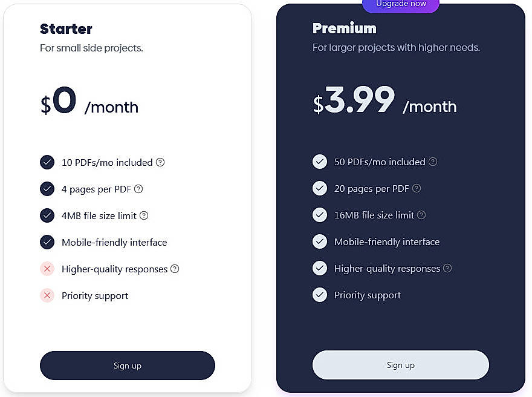Open the Premium Higher-quality responses tooltip
The width and height of the screenshot is (532, 397).
click(x=449, y=268)
